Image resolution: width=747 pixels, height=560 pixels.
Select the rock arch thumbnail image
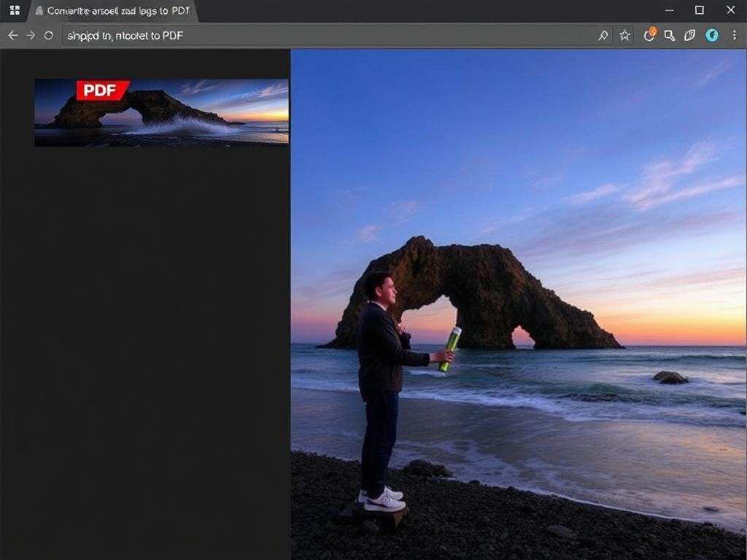161,112
